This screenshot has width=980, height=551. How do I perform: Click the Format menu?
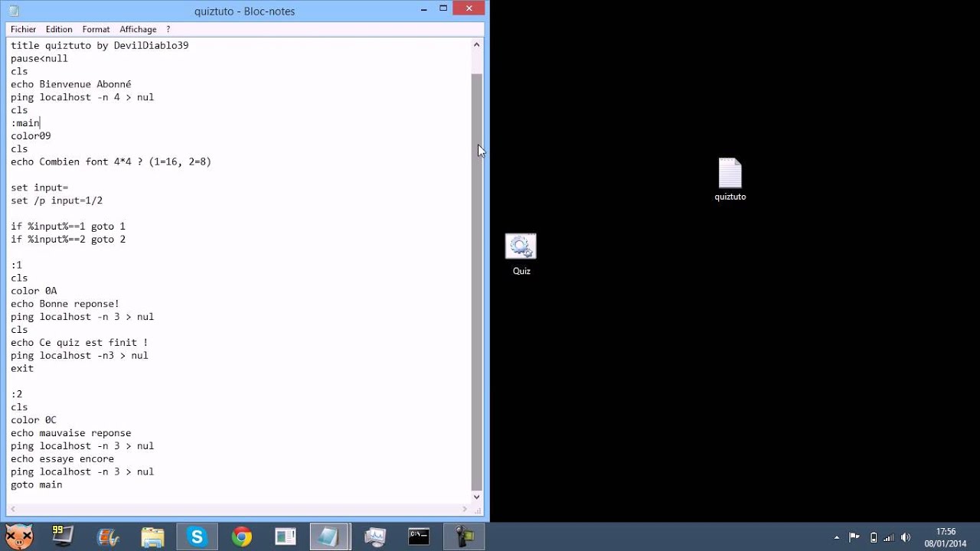click(96, 29)
